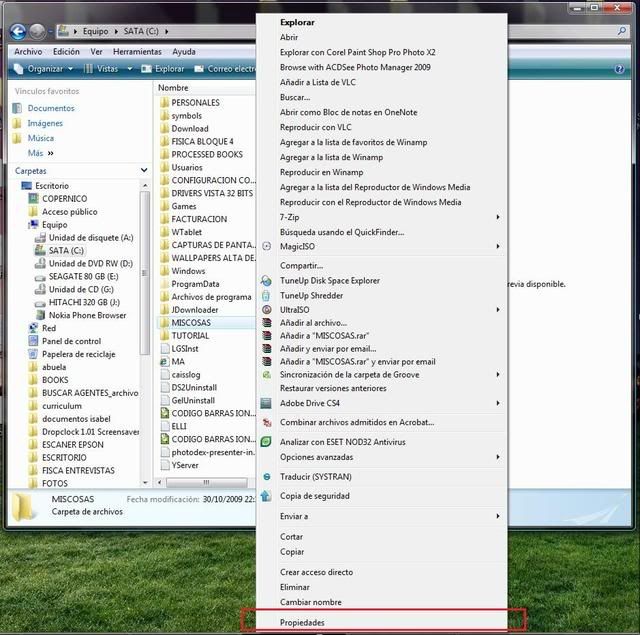Click the MagicISO disc icon in context menu
Viewport: 640px width, 635px height.
(x=266, y=246)
